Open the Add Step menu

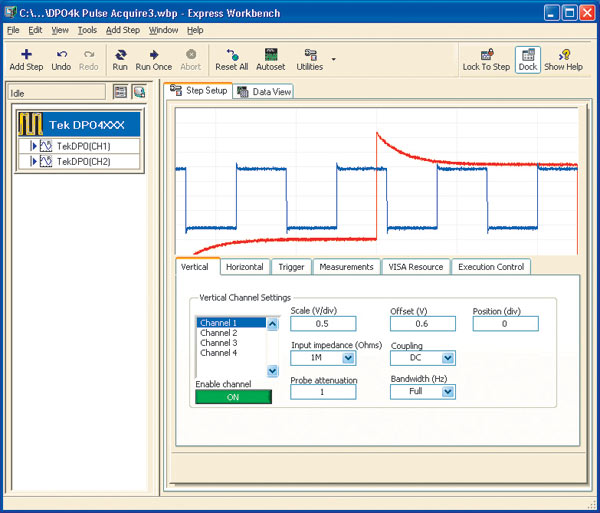click(x=123, y=30)
